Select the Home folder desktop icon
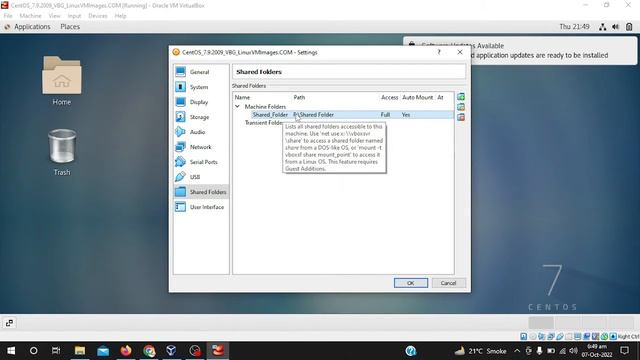 coord(62,81)
